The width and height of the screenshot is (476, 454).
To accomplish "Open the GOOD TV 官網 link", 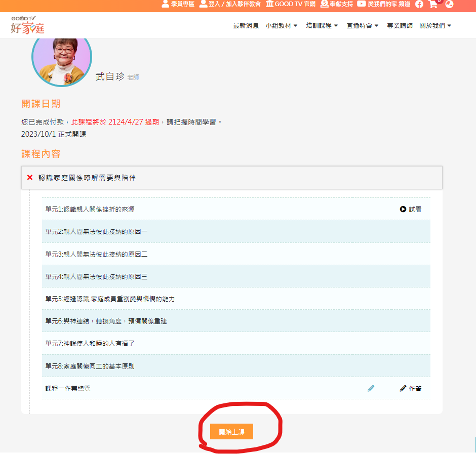I will click(291, 4).
